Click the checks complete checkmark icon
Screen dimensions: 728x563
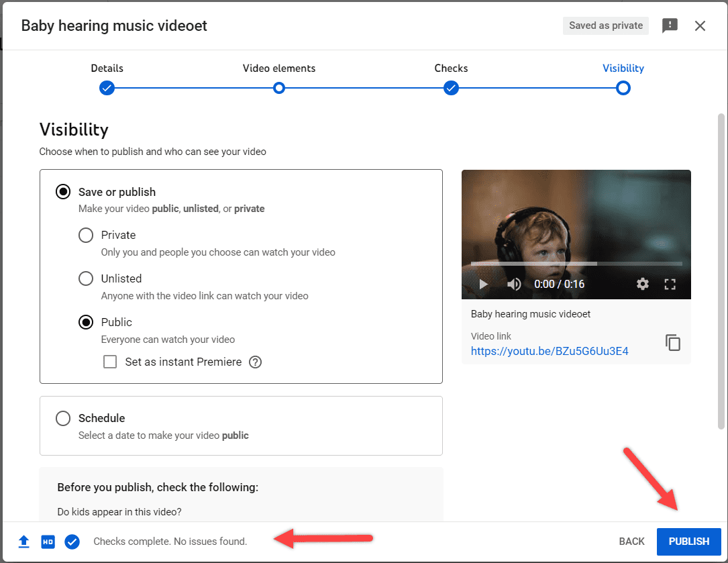click(72, 542)
